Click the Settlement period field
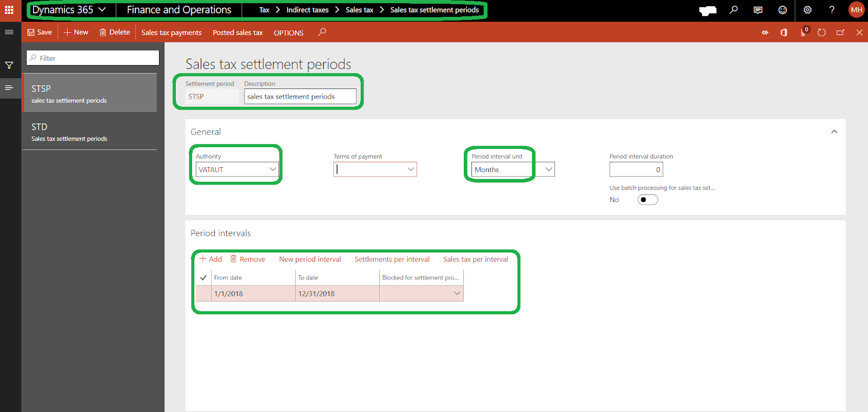Screen dimensions: 868x412 coord(212,97)
